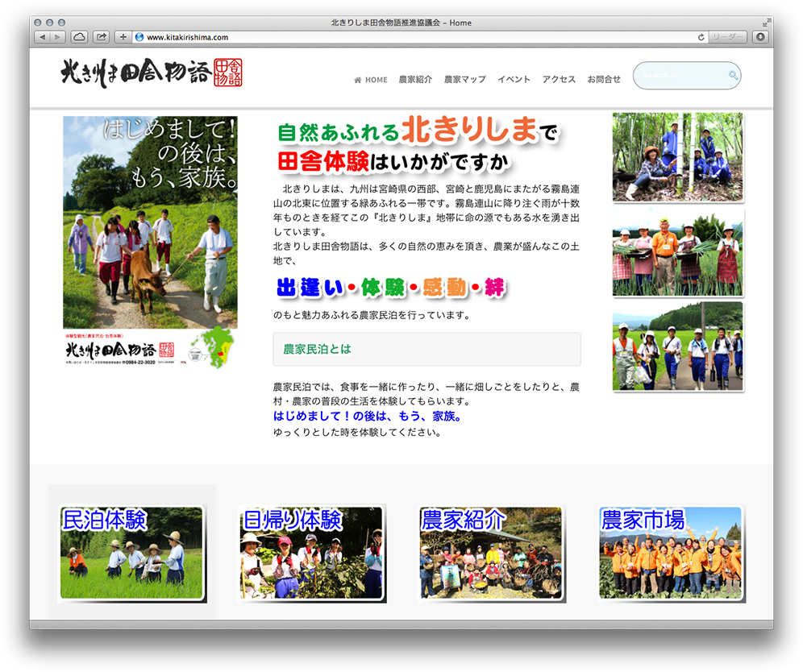Open the アクセス navigation link
The height and width of the screenshot is (672, 803).
click(559, 80)
